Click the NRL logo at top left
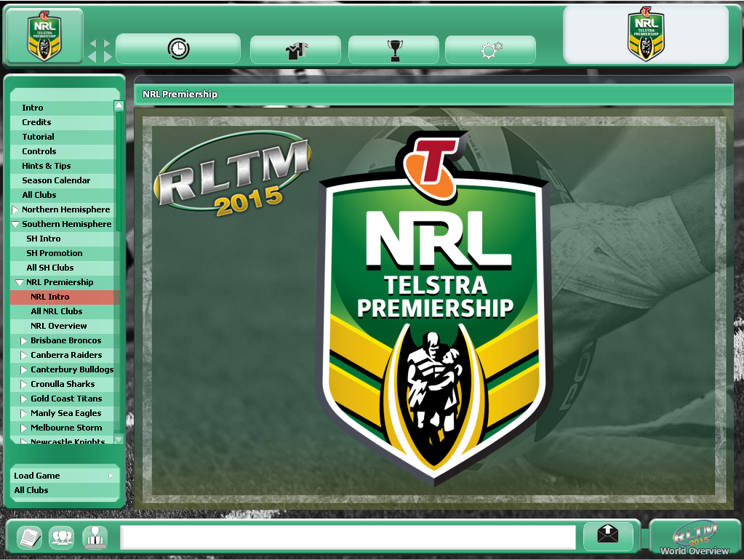The height and width of the screenshot is (560, 744). (44, 36)
